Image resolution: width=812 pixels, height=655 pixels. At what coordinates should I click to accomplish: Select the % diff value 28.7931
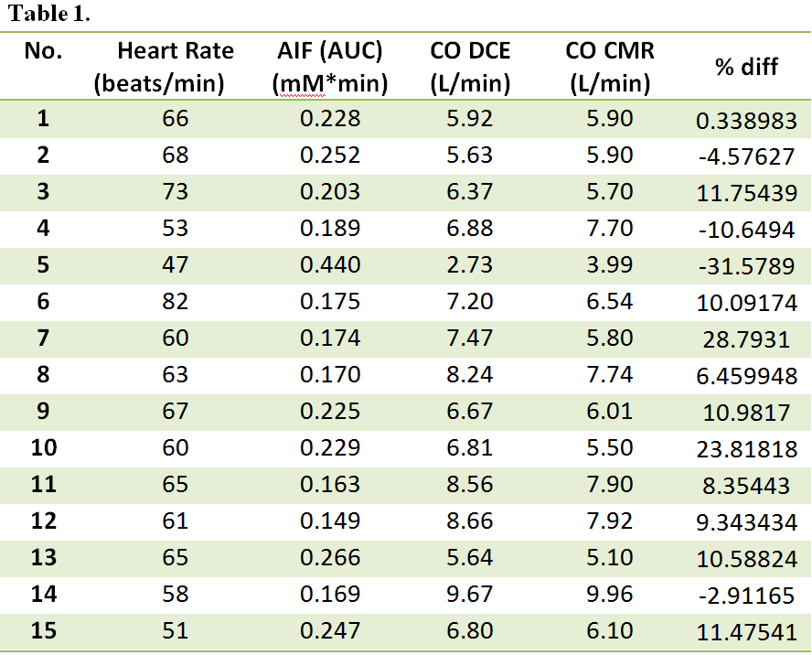pyautogui.click(x=746, y=339)
